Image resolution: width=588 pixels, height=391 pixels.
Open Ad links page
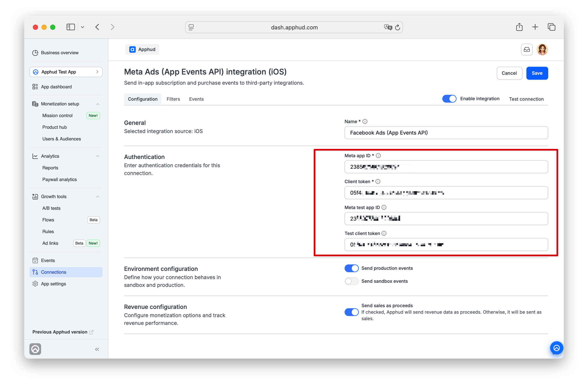coord(50,243)
